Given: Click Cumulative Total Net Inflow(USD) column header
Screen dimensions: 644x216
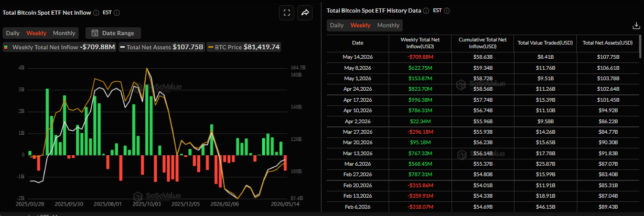Looking at the screenshot, I should (482, 42).
